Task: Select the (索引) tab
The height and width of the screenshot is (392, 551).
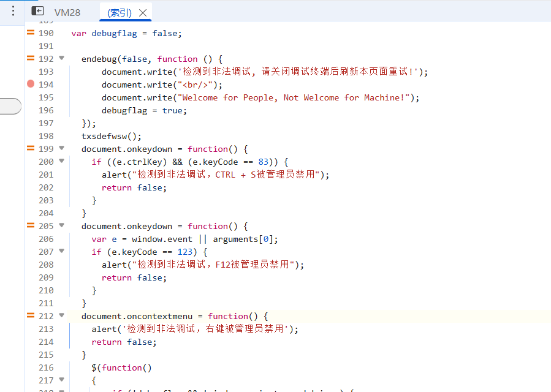Action: [120, 13]
